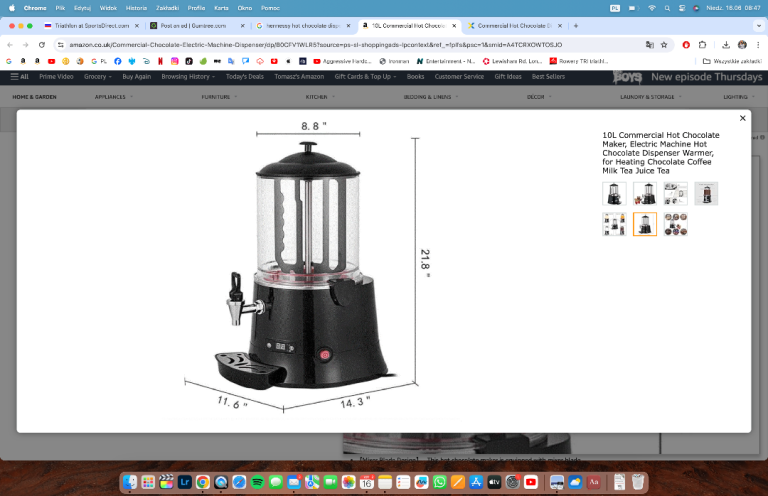Open the Chrome three-dot menu
The image size is (768, 496).
[x=758, y=45]
